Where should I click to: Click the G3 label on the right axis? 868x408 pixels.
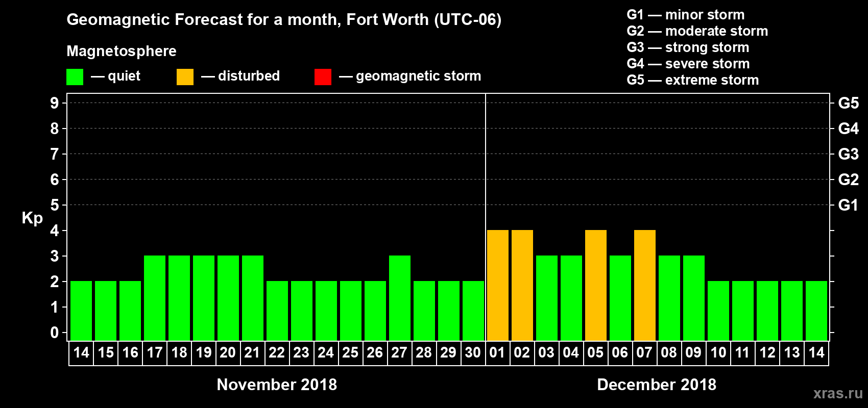coord(849,154)
